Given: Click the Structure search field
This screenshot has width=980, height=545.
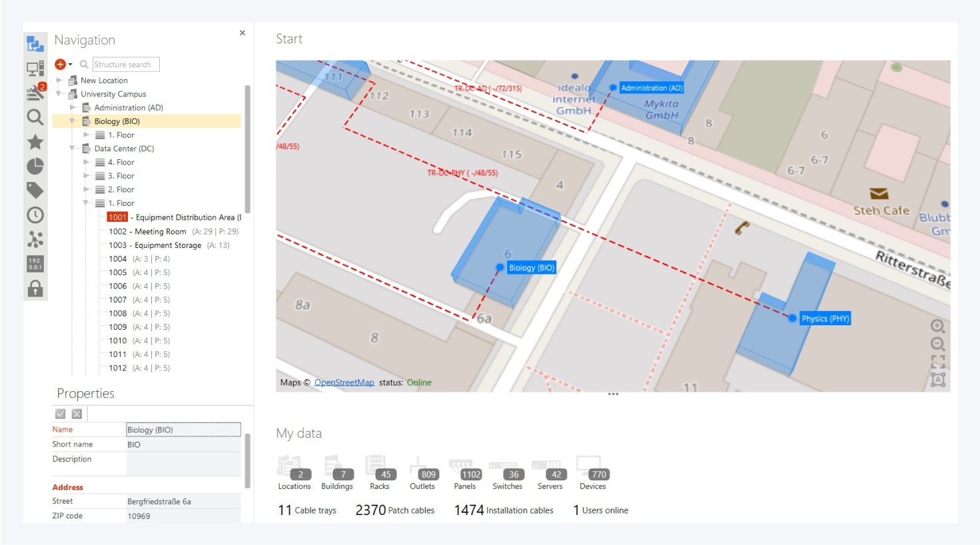Looking at the screenshot, I should (x=125, y=65).
